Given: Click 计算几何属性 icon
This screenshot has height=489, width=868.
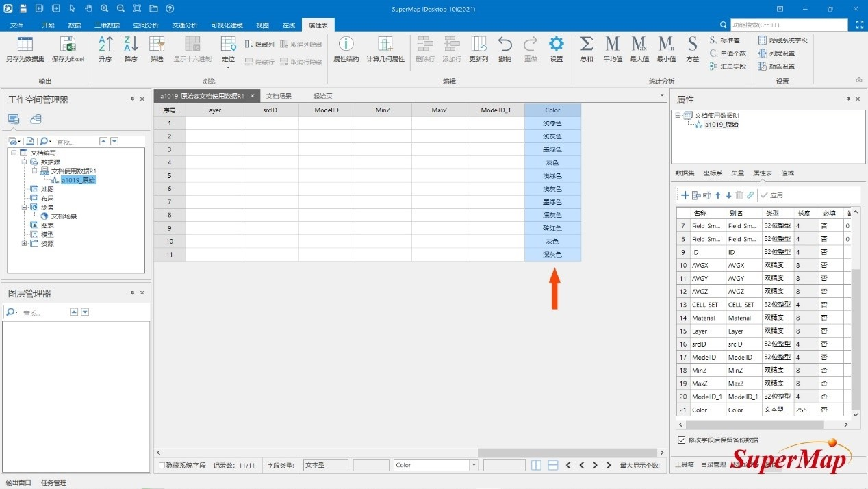Looking at the screenshot, I should click(385, 45).
